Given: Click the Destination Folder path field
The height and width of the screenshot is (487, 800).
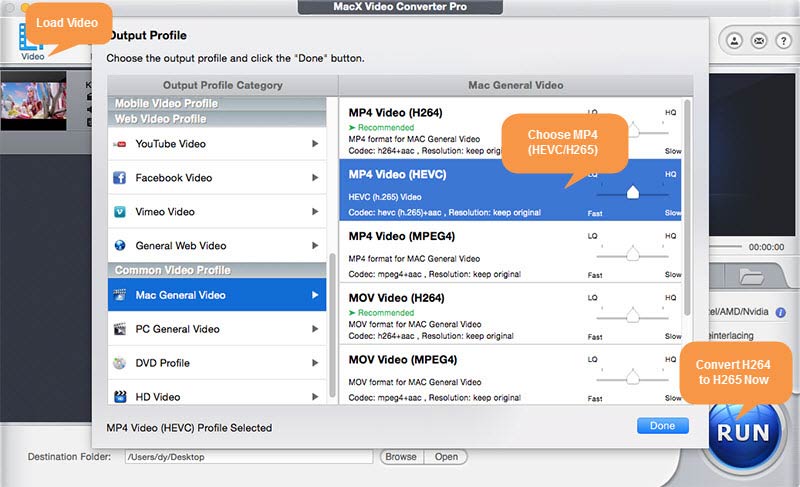Looking at the screenshot, I should 249,457.
